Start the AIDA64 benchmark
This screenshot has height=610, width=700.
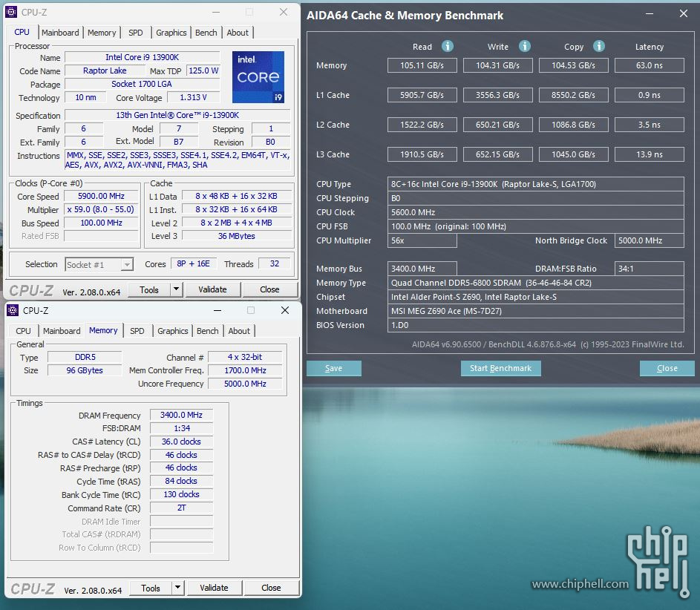coord(501,368)
